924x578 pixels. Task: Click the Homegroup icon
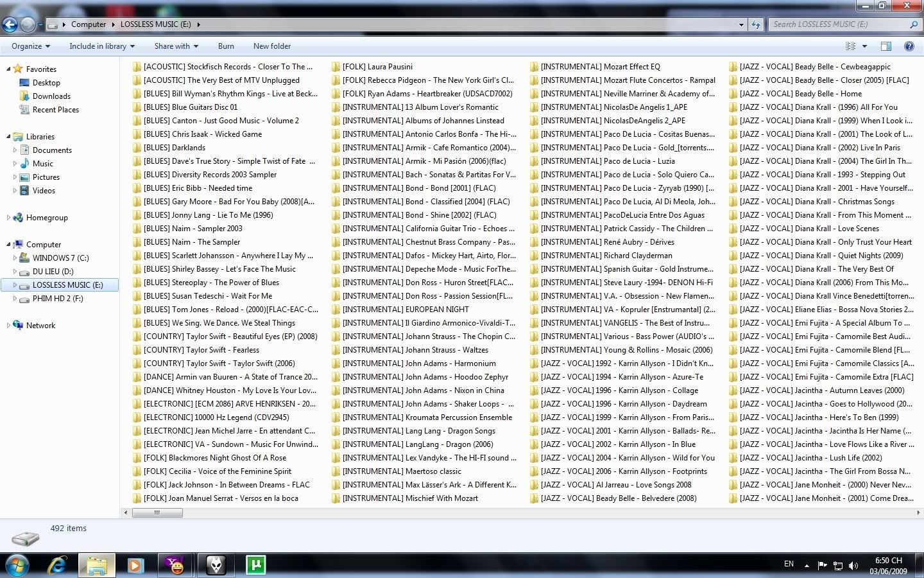pyautogui.click(x=18, y=218)
